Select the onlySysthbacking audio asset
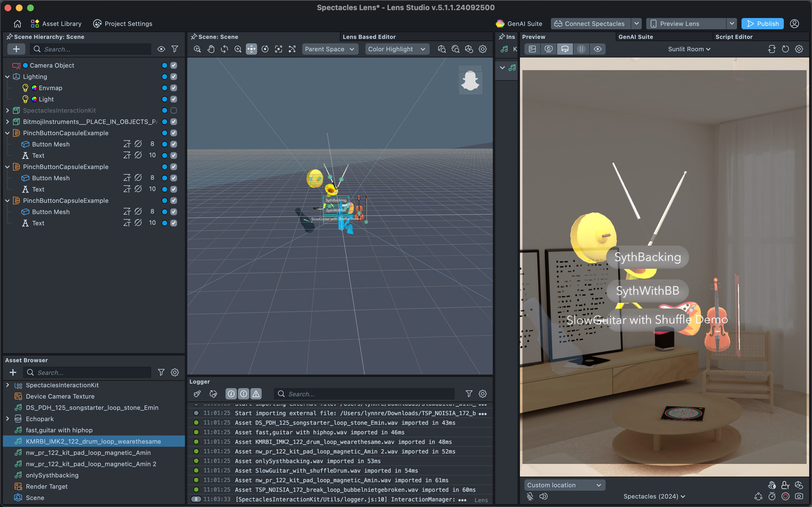 pos(52,475)
